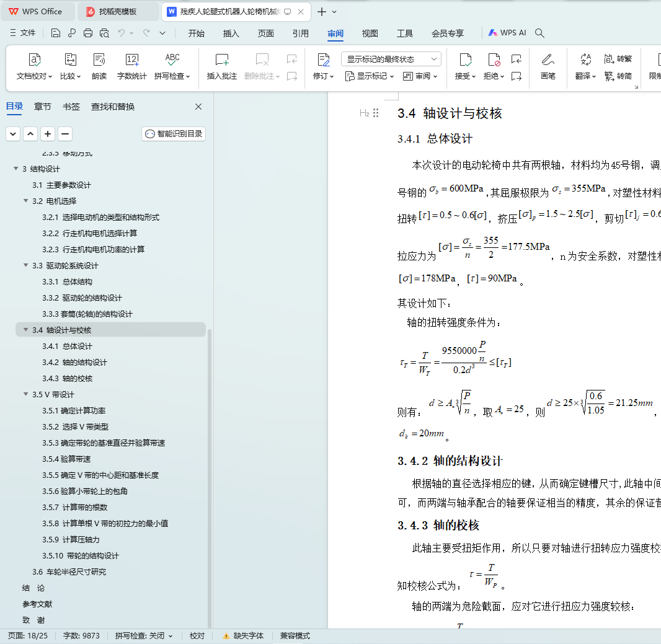661x644 pixels.
Task: Click the print icon in quick toolbar
Action: 88,33
